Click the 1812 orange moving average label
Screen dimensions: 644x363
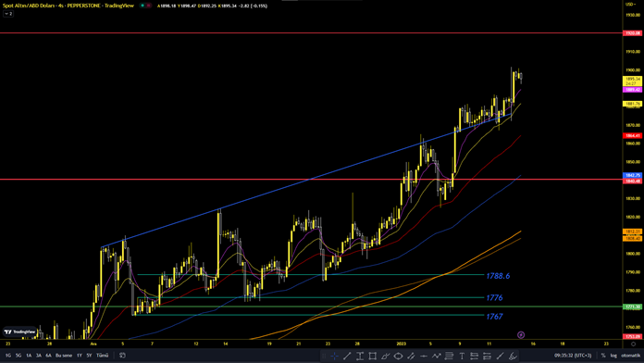point(632,232)
